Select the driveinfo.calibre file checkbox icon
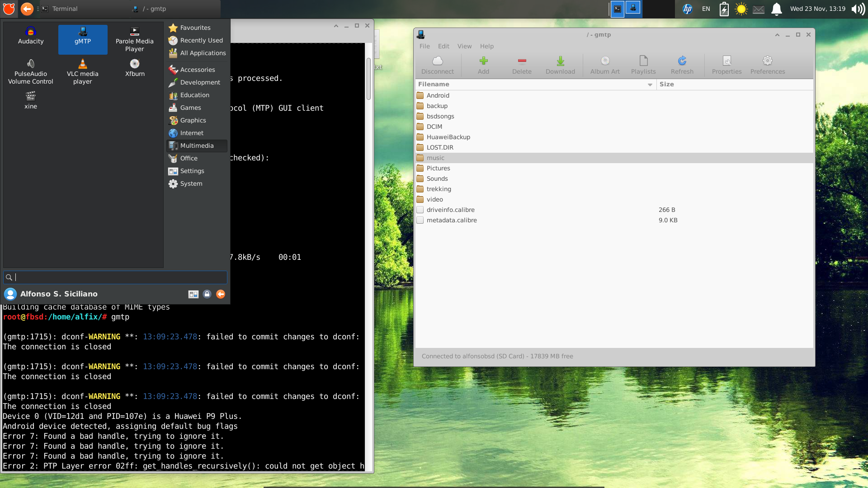Viewport: 868px width, 488px height. pos(420,210)
